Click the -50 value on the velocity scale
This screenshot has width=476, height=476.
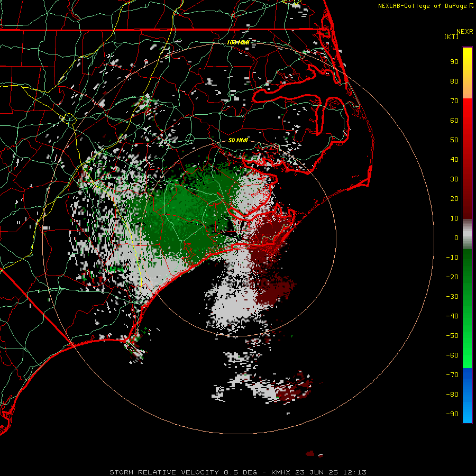pyautogui.click(x=452, y=335)
